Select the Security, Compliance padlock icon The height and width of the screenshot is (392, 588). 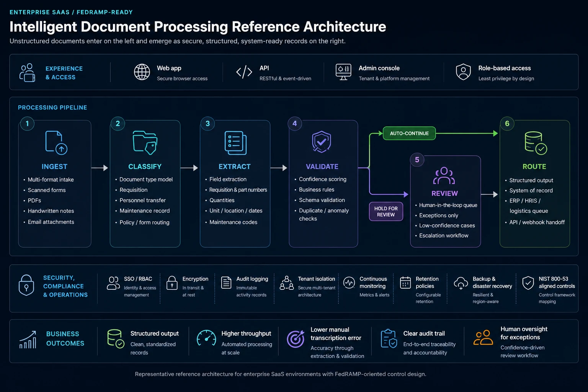26,285
